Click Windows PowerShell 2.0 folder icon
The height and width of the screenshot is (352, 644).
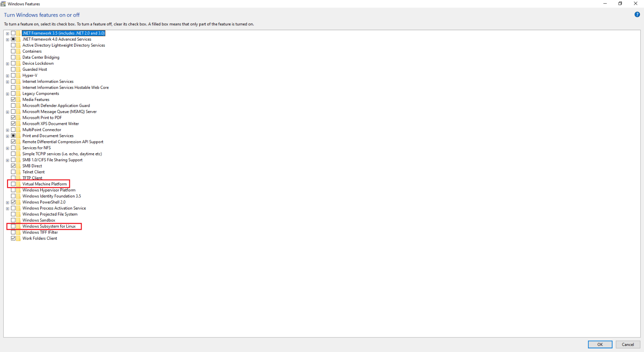(19, 202)
